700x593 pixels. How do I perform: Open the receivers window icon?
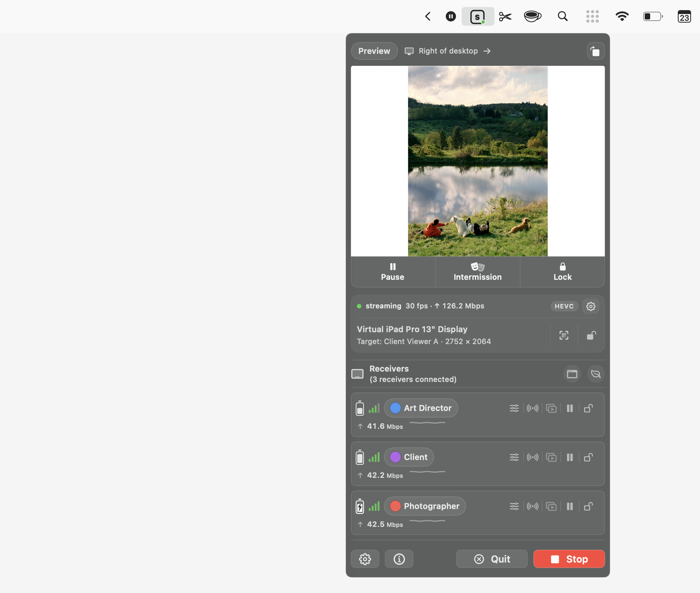pyautogui.click(x=572, y=374)
